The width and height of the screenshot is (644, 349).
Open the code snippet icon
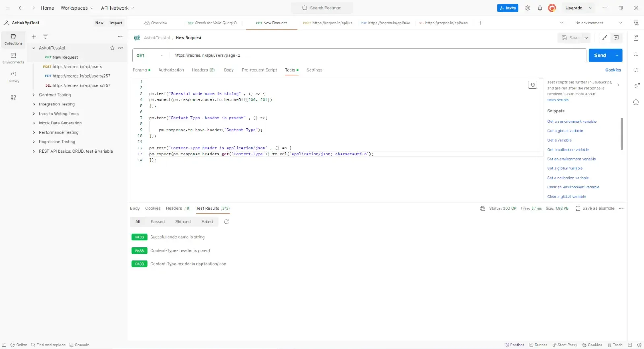tap(636, 70)
